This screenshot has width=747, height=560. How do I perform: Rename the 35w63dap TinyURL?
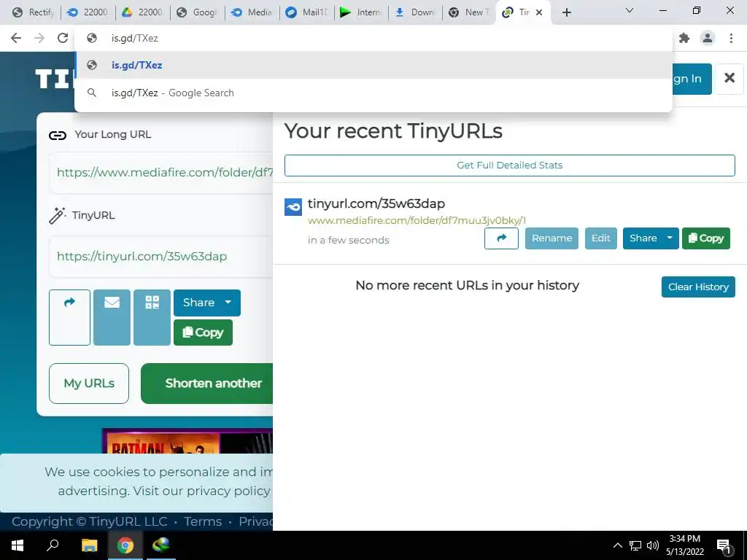[x=551, y=238]
